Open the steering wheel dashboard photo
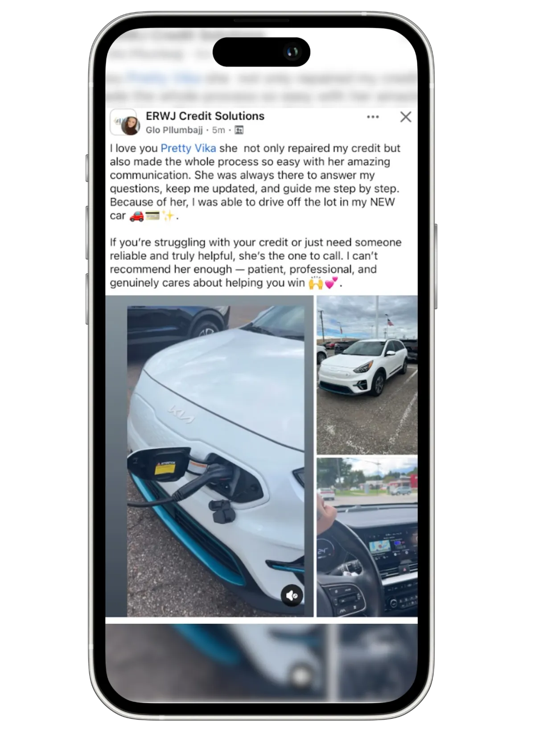 tap(367, 537)
